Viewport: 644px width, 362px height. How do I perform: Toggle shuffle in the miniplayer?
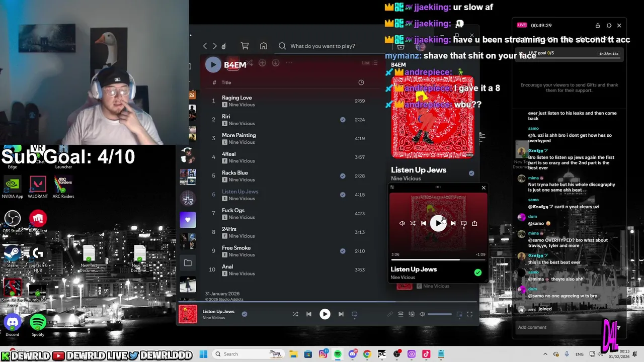413,223
